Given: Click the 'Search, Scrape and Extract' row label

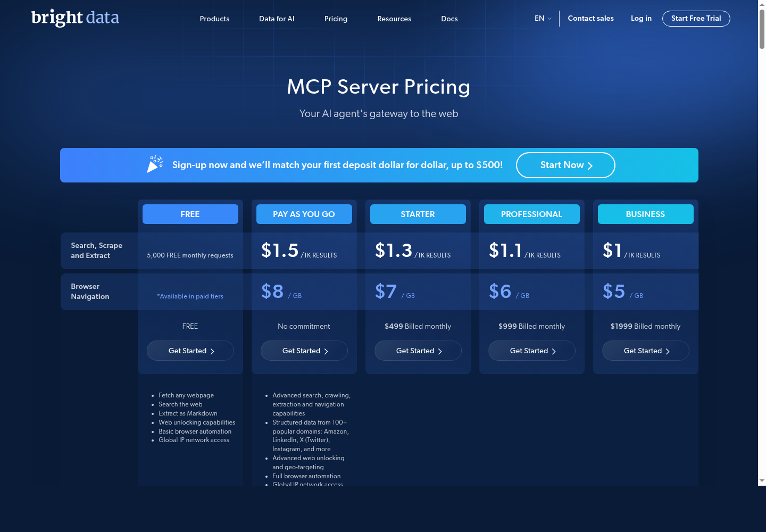Looking at the screenshot, I should (97, 251).
